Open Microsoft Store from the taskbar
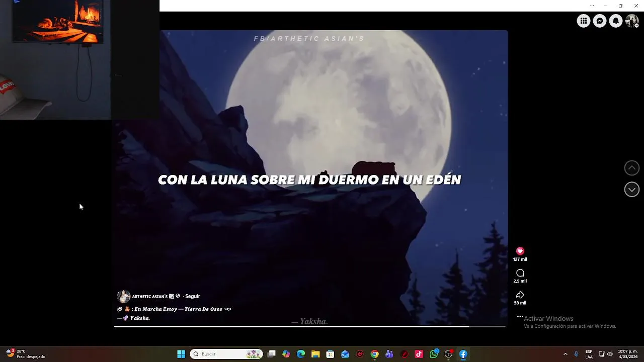The width and height of the screenshot is (644, 362). coord(330,354)
